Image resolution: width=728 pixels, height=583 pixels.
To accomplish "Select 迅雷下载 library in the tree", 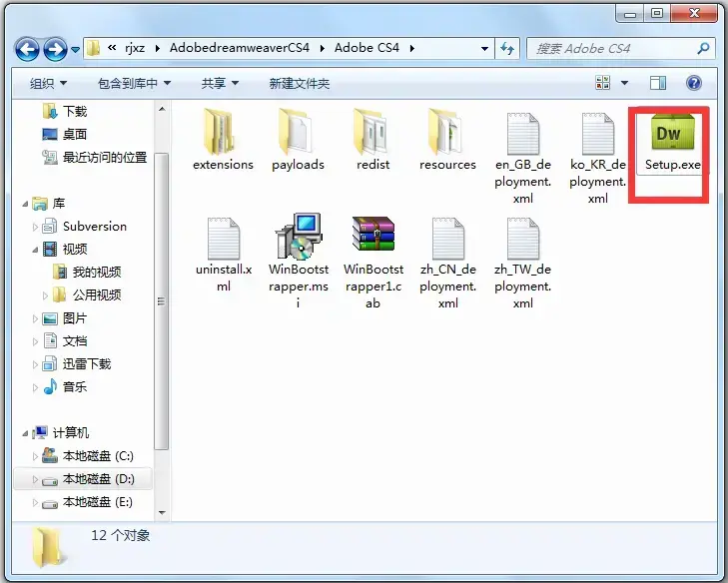I will coord(87,364).
